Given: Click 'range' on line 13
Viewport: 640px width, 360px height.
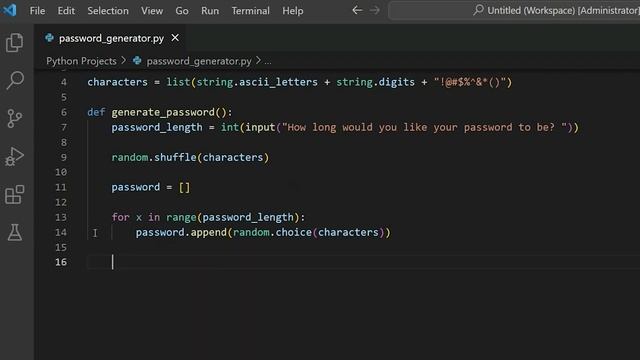Looking at the screenshot, I should click(181, 217).
